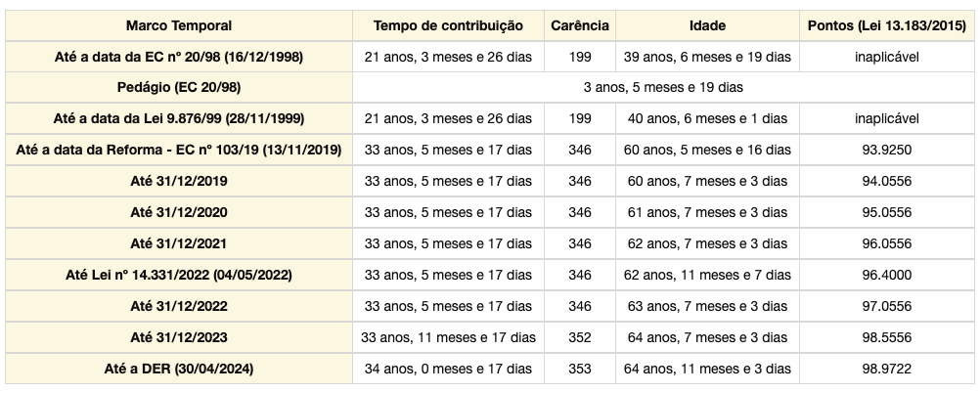Select the Pedágio (EC 20/98) row label
This screenshot has width=980, height=393.
[x=179, y=87]
